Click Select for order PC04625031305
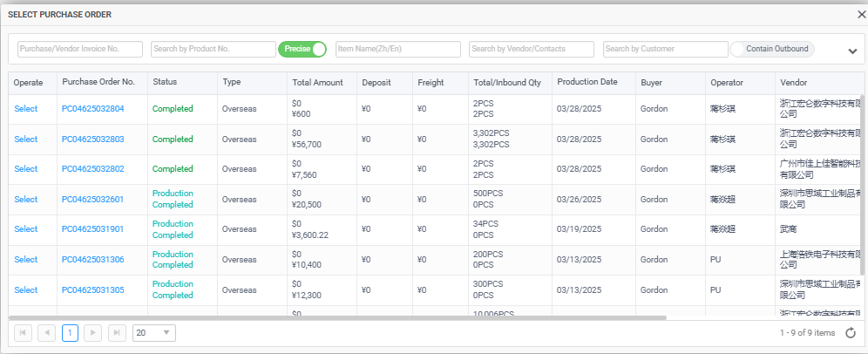Image resolution: width=868 pixels, height=354 pixels. pyautogui.click(x=26, y=289)
